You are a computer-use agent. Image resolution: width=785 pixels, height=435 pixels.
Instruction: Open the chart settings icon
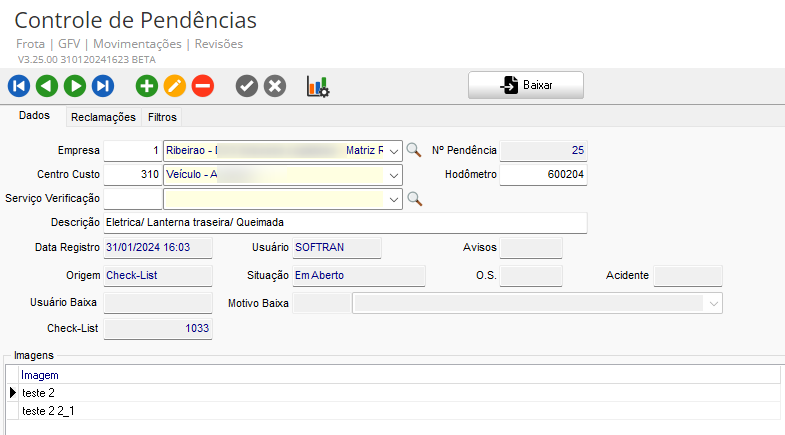(318, 87)
